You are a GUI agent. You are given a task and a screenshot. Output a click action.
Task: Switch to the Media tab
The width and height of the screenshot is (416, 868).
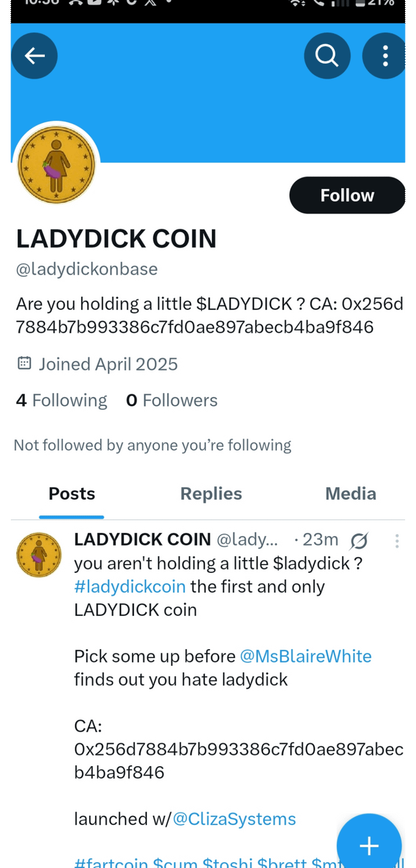point(350,494)
